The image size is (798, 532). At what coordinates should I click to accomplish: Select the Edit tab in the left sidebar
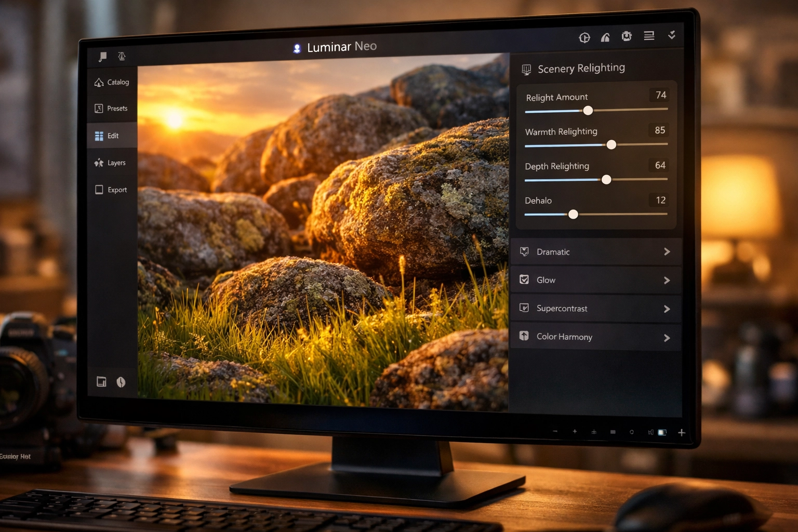click(112, 136)
